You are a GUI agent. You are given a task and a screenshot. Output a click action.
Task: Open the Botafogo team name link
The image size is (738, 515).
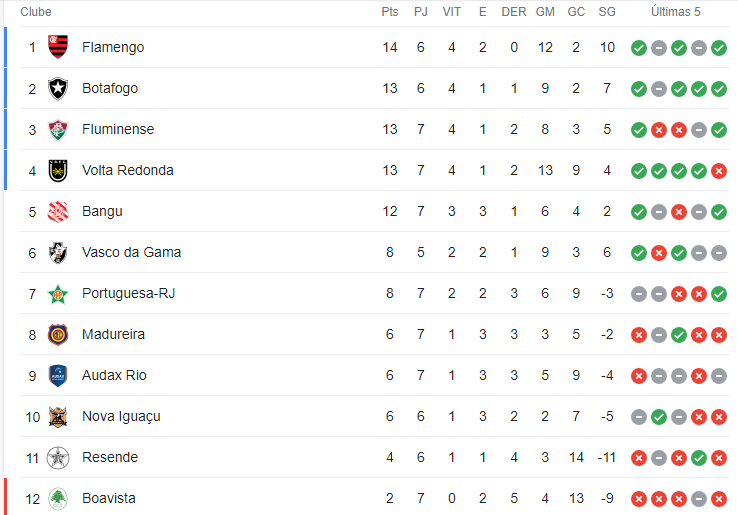[110, 88]
